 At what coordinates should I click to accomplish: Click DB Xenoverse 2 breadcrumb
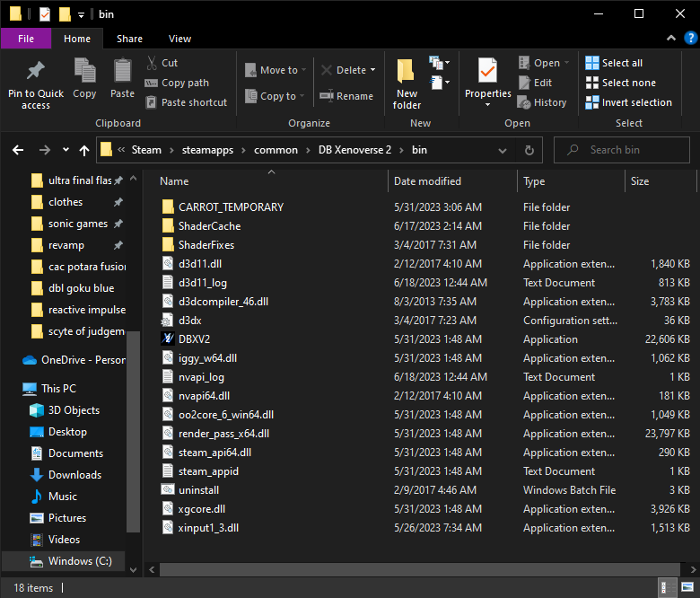click(x=354, y=150)
